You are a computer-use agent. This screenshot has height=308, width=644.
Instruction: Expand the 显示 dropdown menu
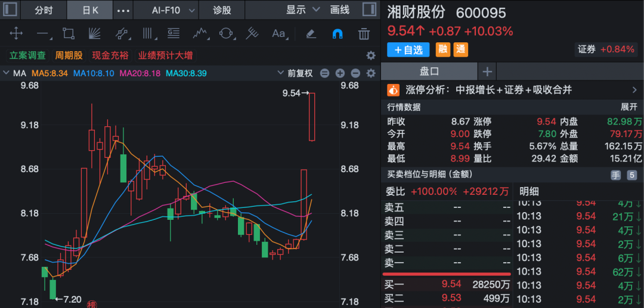coord(303,10)
